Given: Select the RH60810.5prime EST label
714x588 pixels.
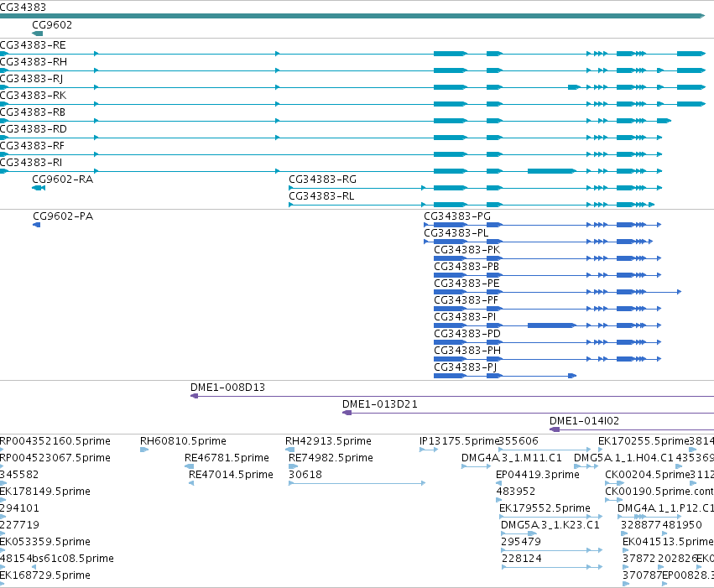Looking at the screenshot, I should point(183,441).
